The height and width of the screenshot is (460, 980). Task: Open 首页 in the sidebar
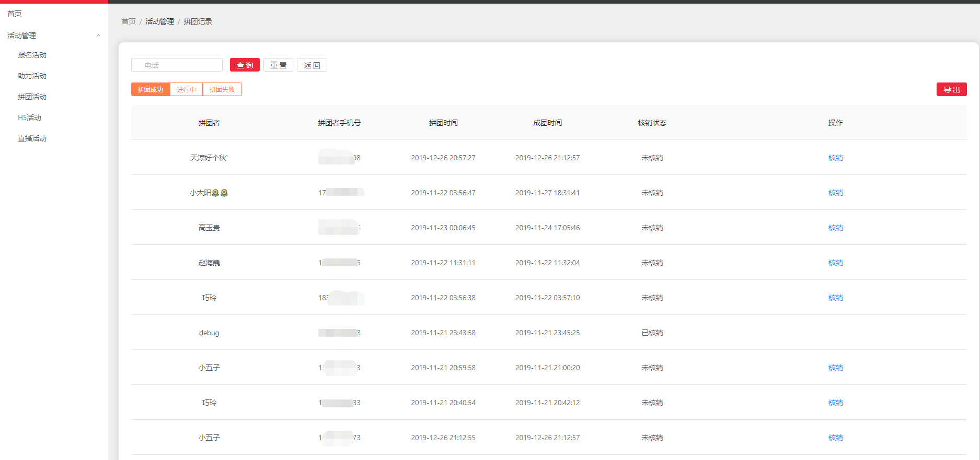pos(15,14)
